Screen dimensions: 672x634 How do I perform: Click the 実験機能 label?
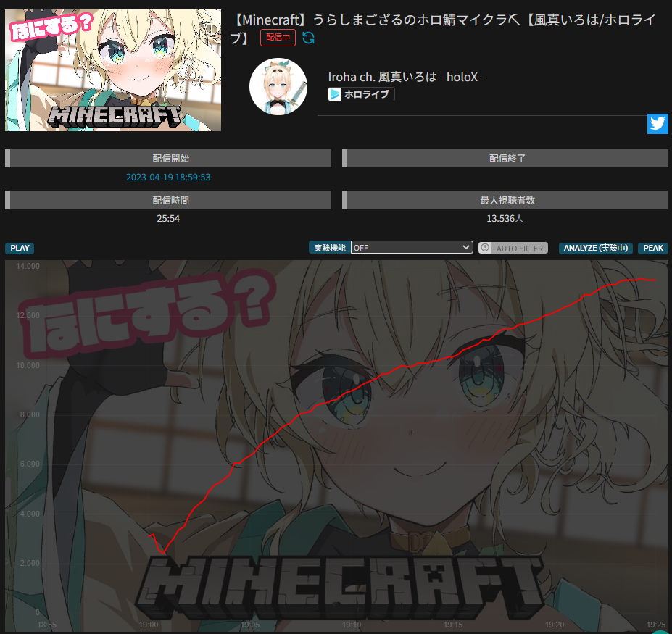pos(330,248)
